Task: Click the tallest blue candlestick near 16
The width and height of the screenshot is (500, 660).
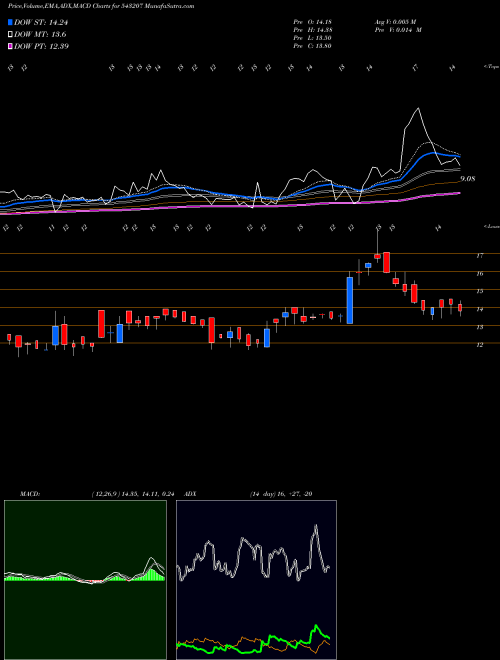Action: tap(349, 300)
